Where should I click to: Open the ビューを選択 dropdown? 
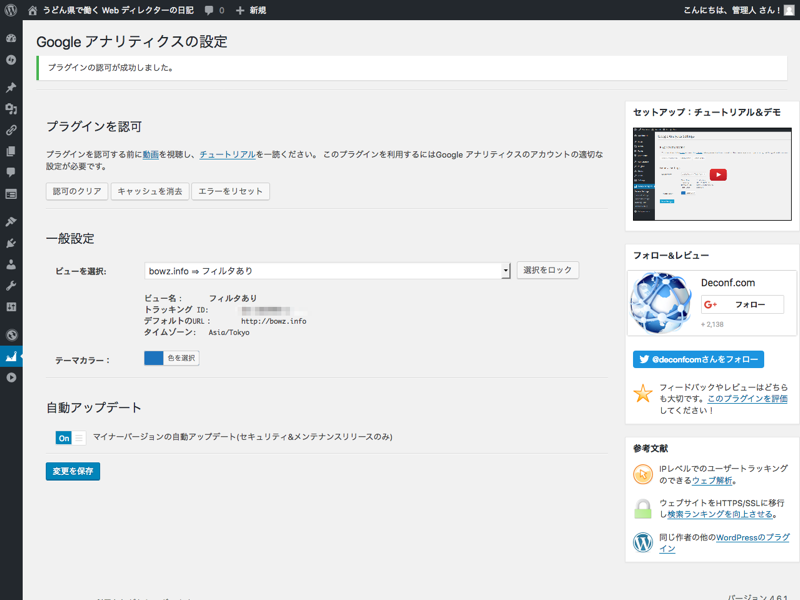click(x=328, y=271)
